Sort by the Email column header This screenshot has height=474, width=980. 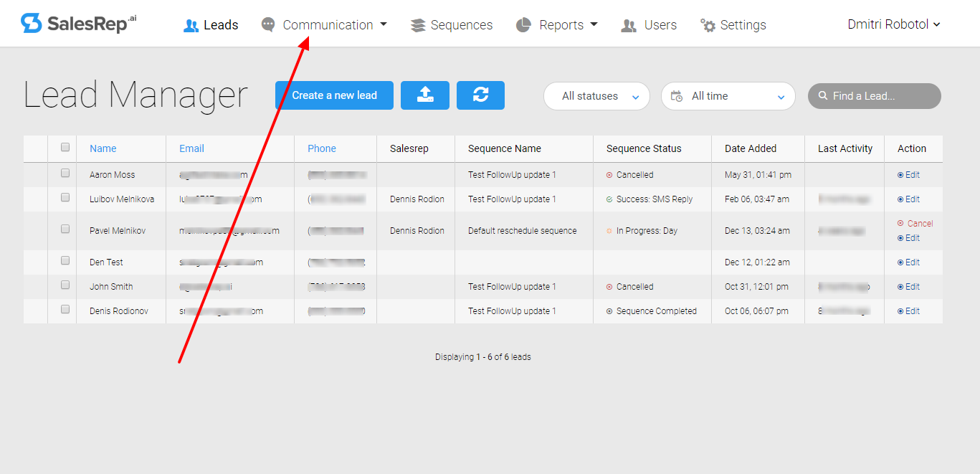(x=191, y=148)
